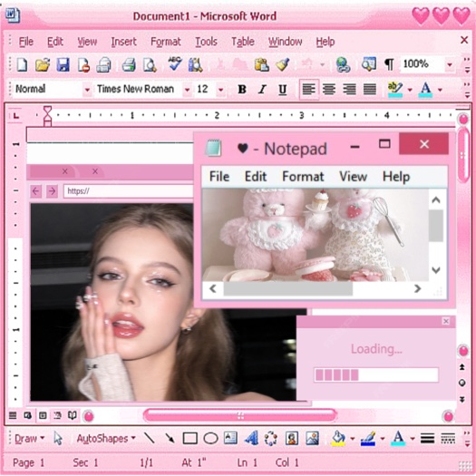The width and height of the screenshot is (476, 476).
Task: Open the Table menu
Action: [243, 42]
